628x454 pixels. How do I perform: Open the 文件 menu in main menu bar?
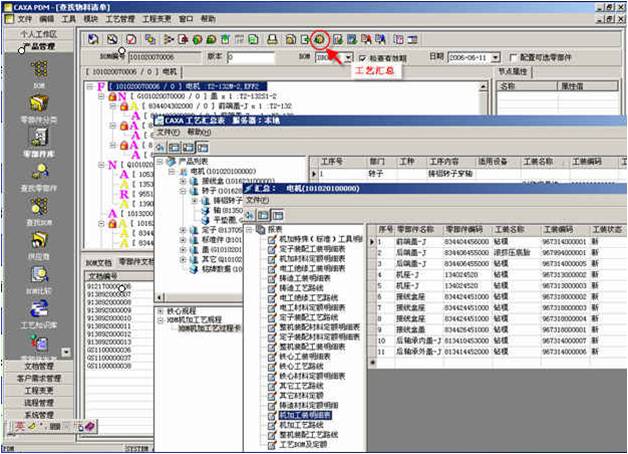[x=24, y=19]
